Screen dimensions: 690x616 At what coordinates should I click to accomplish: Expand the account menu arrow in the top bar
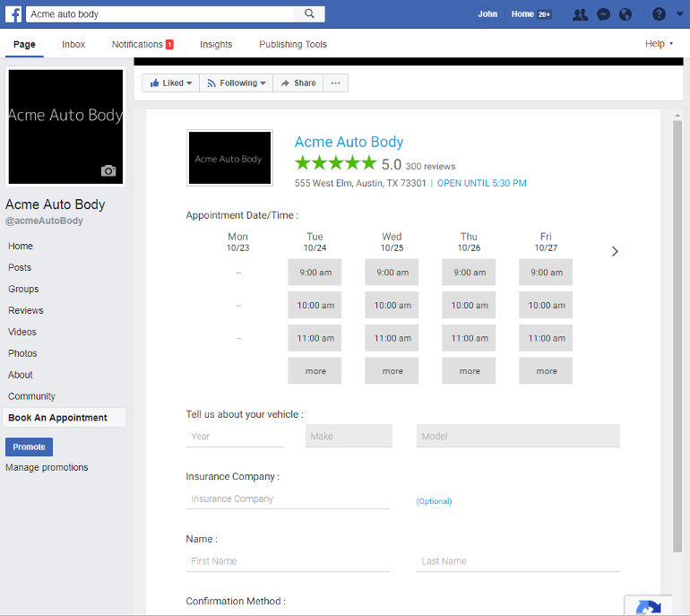pos(679,14)
